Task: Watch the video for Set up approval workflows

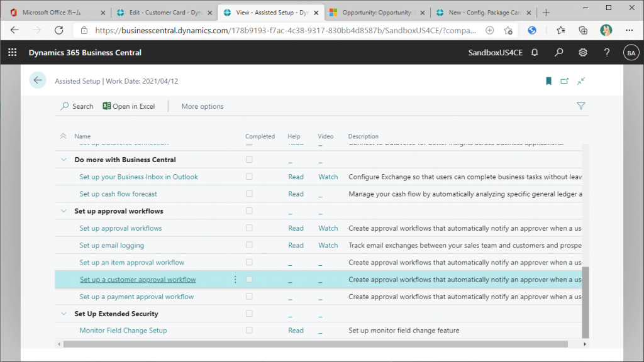Action: tap(328, 228)
